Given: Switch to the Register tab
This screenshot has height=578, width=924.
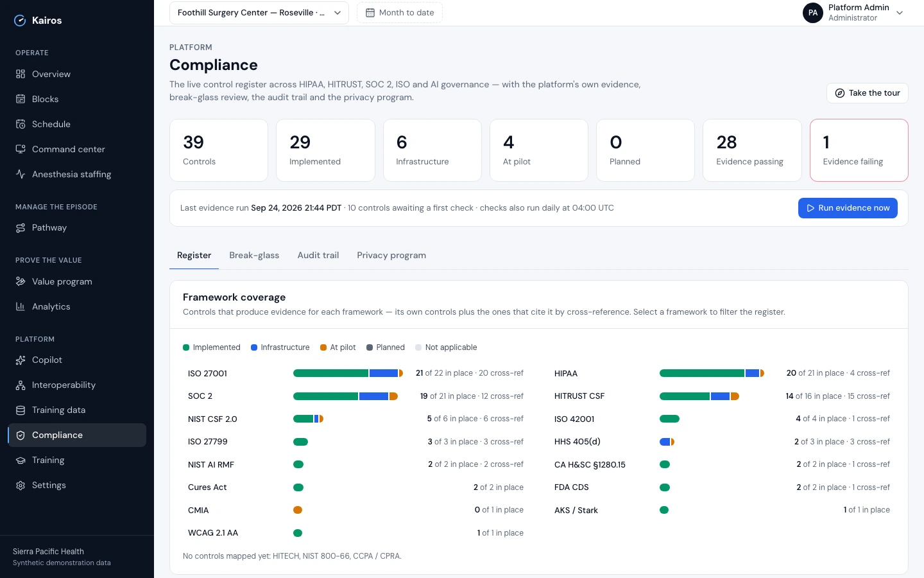Looking at the screenshot, I should 194,256.
